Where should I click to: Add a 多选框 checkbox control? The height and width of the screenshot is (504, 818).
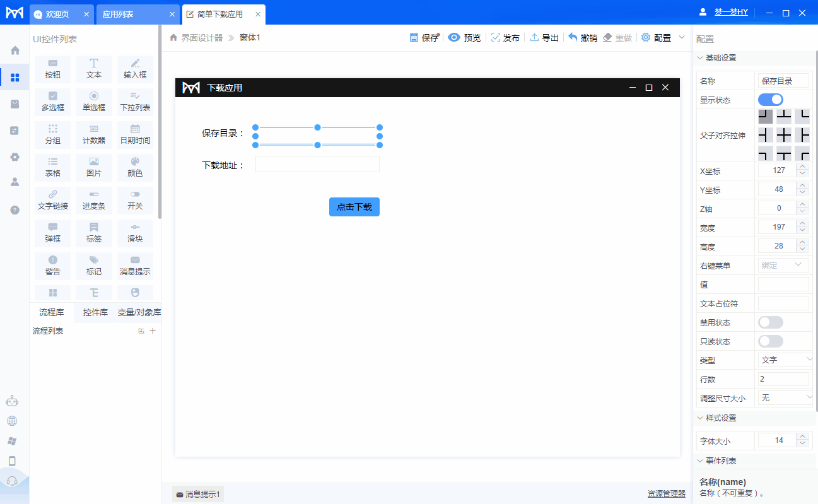(x=53, y=102)
